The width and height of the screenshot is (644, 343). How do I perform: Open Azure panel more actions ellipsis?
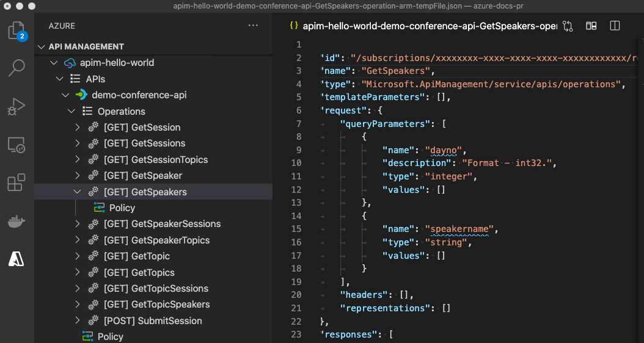pyautogui.click(x=253, y=26)
